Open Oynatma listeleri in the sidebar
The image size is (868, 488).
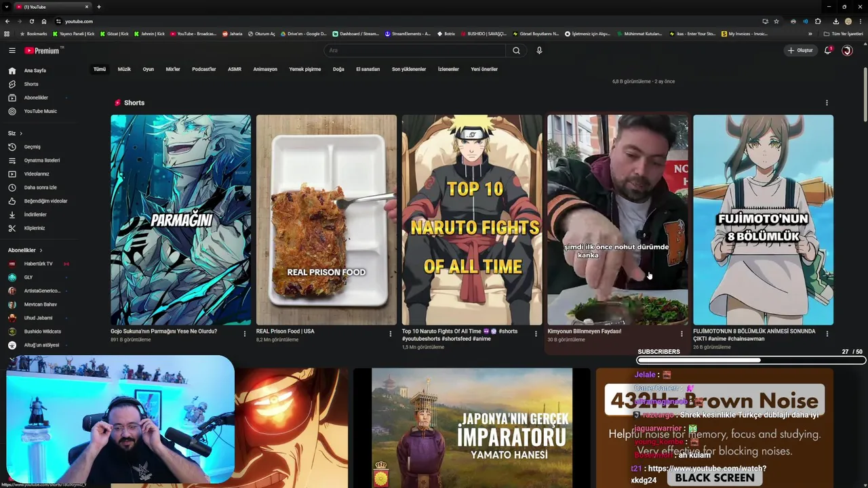[41, 160]
